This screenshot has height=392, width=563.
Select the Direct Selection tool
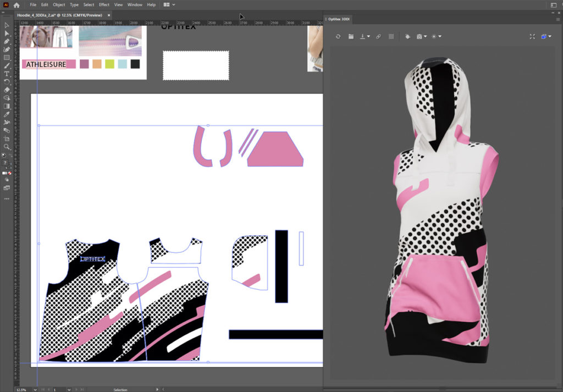pos(7,33)
